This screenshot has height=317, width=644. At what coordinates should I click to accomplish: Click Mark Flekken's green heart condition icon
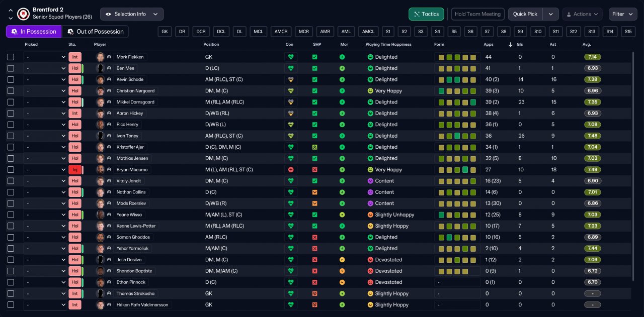[290, 57]
